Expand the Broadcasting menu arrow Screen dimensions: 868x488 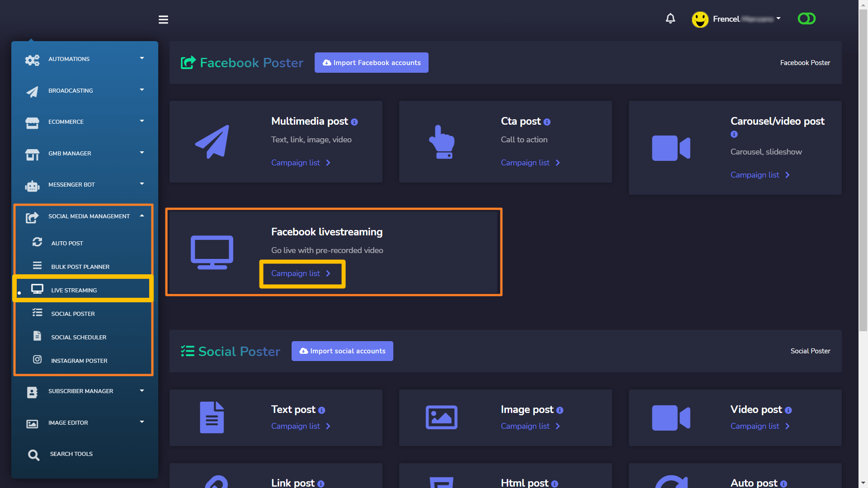tap(142, 90)
